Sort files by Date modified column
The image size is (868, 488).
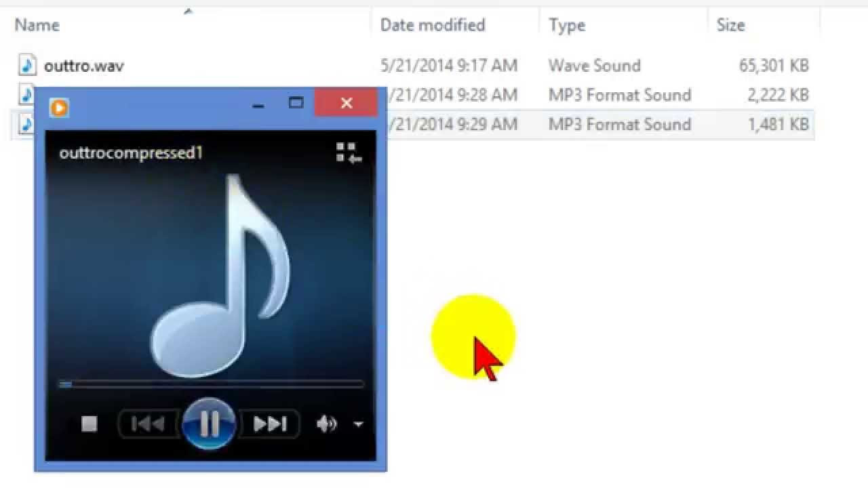(433, 25)
